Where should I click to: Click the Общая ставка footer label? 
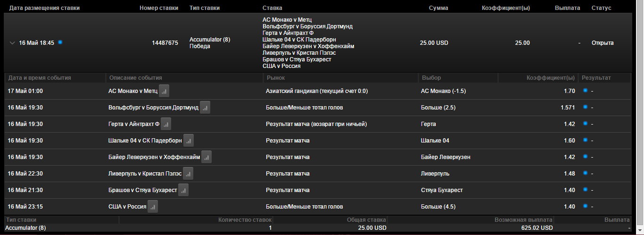coord(366,220)
